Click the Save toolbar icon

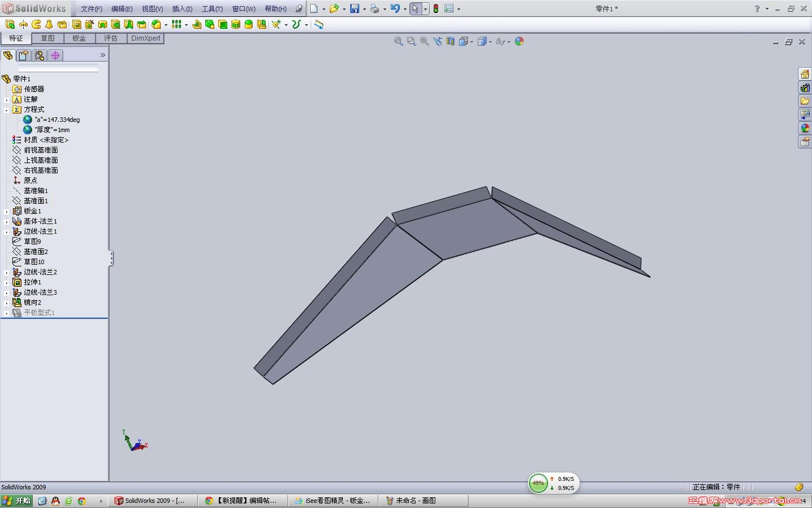[355, 8]
